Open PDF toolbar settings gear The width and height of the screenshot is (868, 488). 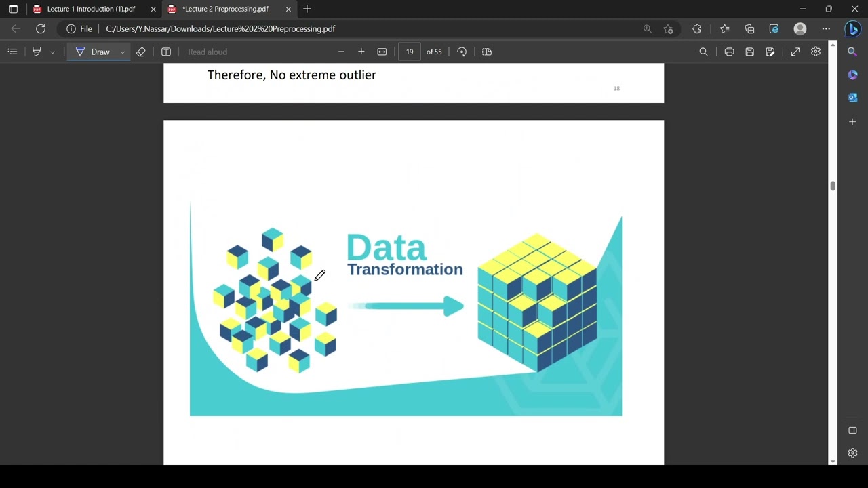[816, 52]
